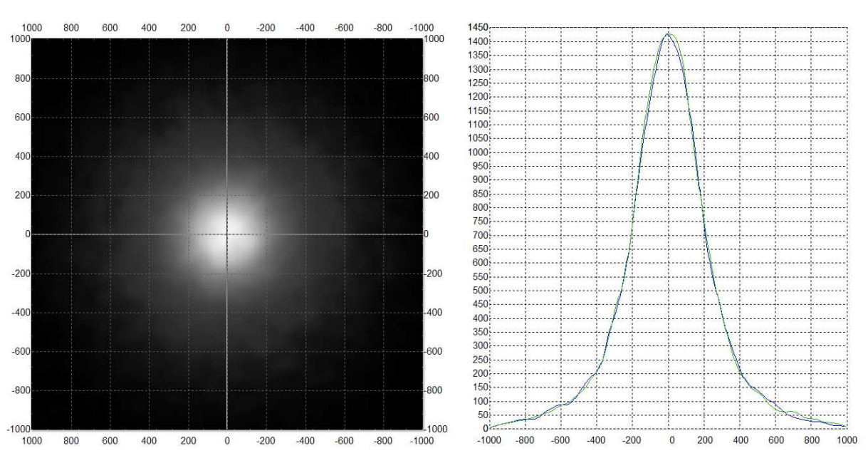Click the 1000 label on profile x-axis
Screen dimensions: 868x463
point(846,440)
